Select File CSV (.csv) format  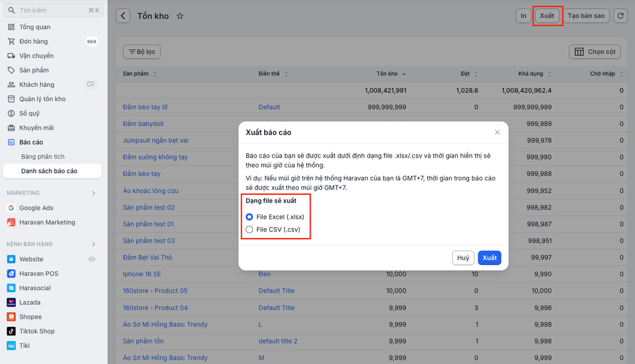click(x=249, y=229)
